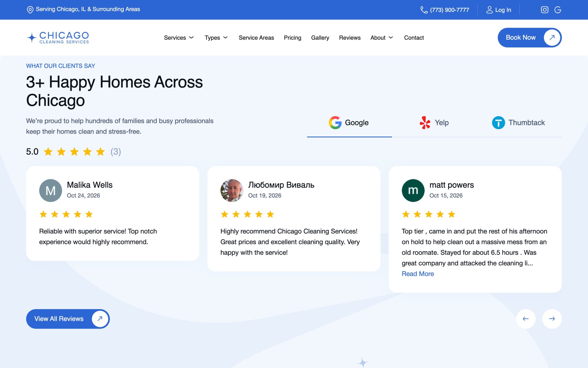Open the Instagram icon in top bar
The height and width of the screenshot is (368, 588).
(x=545, y=10)
